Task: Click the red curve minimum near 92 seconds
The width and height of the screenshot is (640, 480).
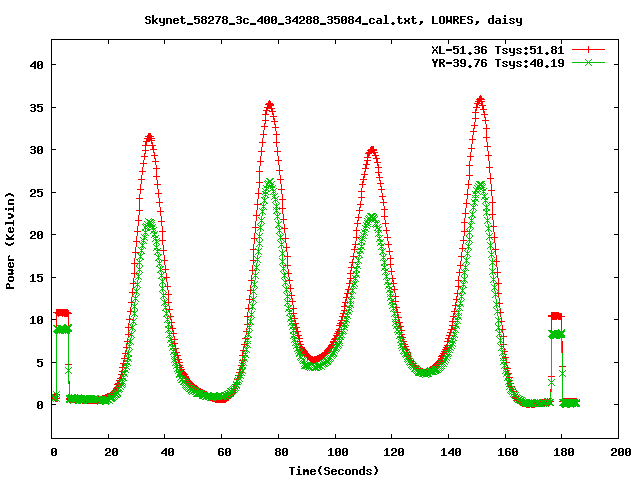Action: [315, 360]
